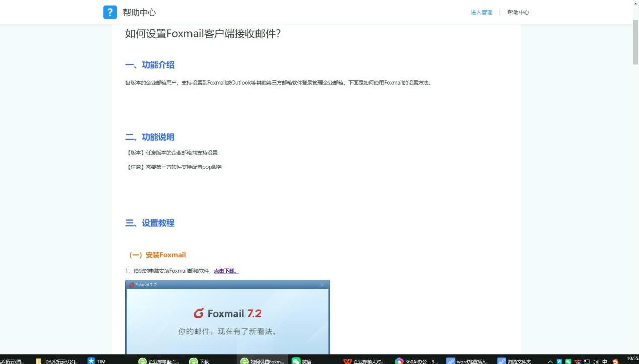Screen dimensions: 639x364
Task: Open the 帮助中心 link at top right
Action: pyautogui.click(x=518, y=13)
